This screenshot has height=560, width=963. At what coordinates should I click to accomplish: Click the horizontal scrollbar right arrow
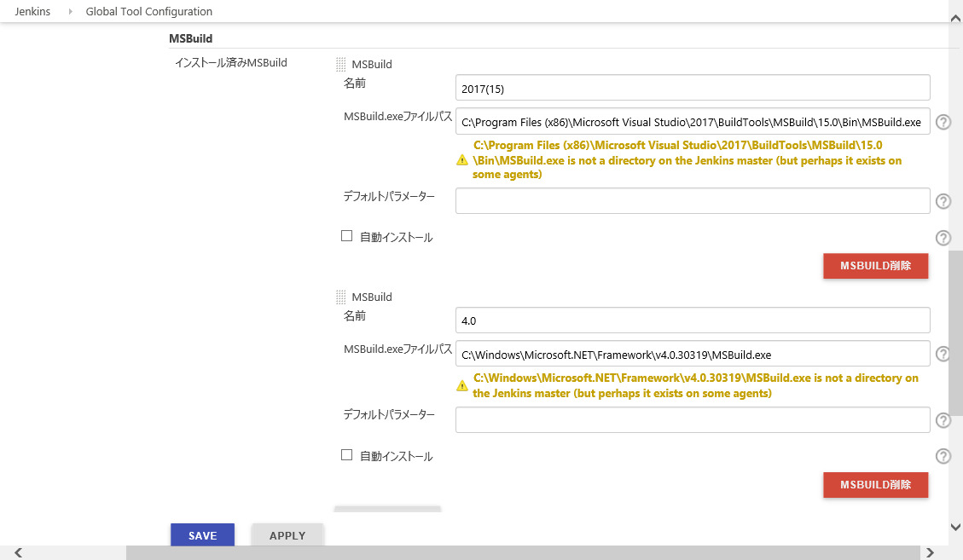[x=930, y=552]
